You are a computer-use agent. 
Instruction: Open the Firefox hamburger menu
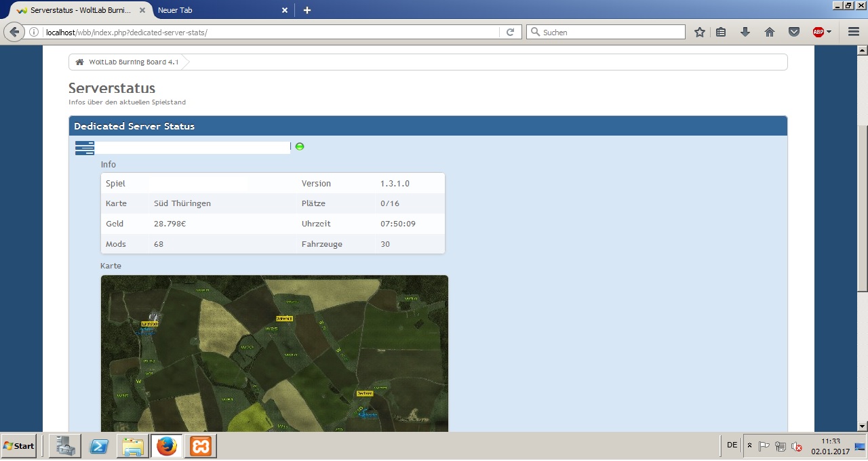pos(853,32)
